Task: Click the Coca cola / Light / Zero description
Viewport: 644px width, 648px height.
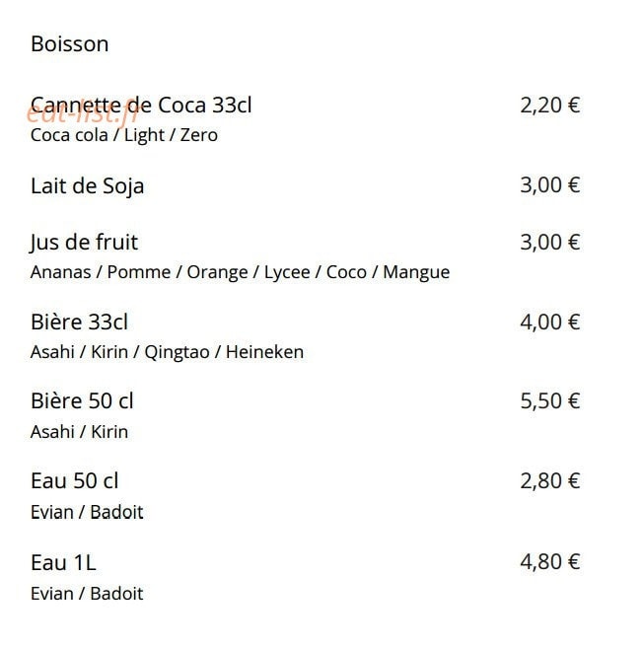Action: [x=124, y=135]
